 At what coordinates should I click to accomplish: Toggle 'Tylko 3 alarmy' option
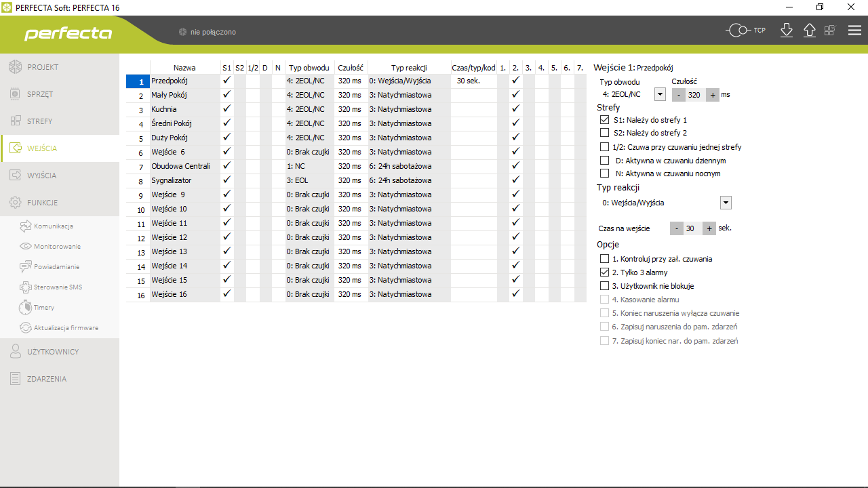tap(605, 272)
